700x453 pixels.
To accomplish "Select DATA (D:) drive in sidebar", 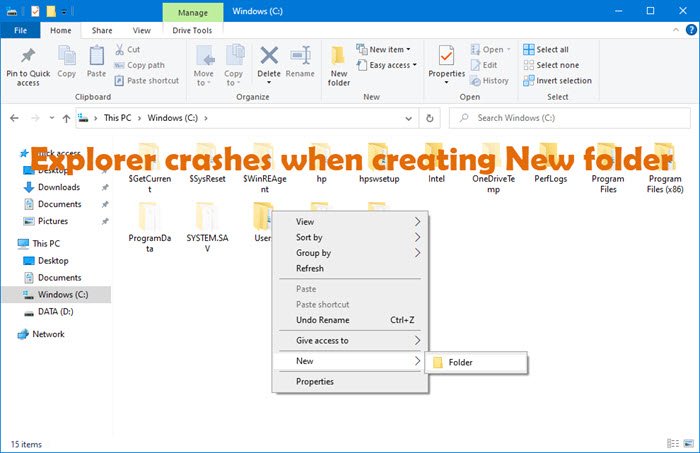I will point(55,312).
